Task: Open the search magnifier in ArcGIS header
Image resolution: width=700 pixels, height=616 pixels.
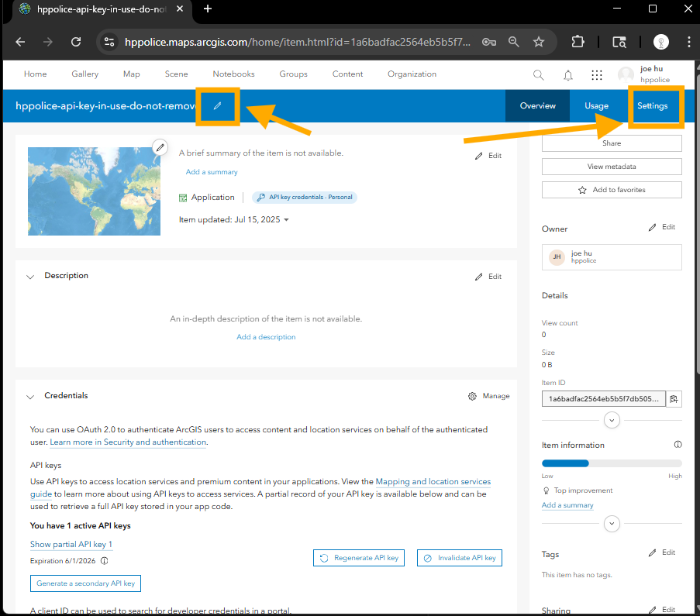Action: coord(539,75)
